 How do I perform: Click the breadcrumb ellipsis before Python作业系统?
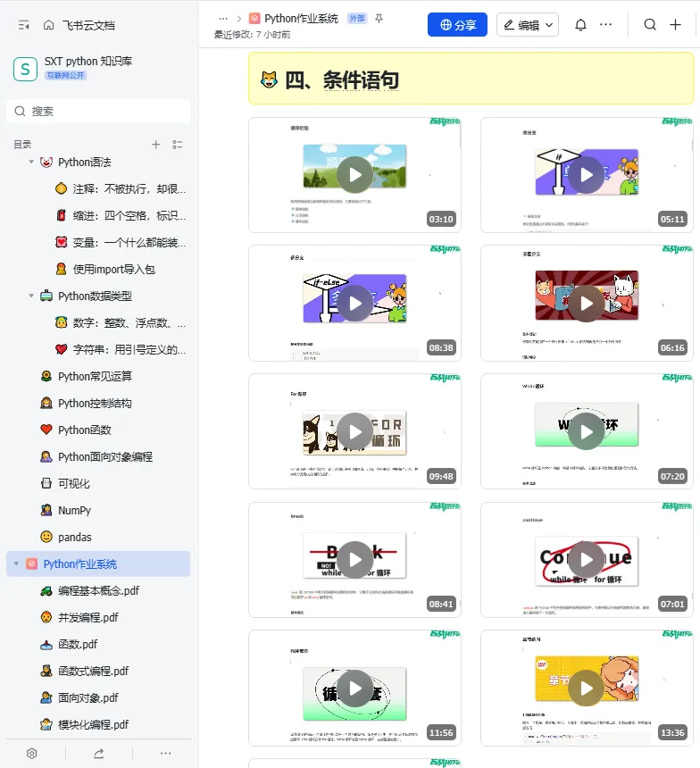223,19
